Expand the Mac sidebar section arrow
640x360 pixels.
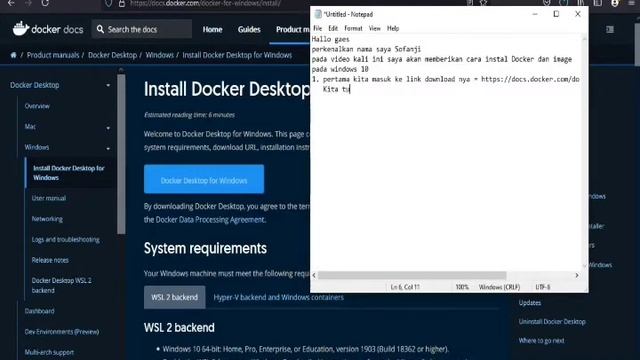(x=108, y=128)
